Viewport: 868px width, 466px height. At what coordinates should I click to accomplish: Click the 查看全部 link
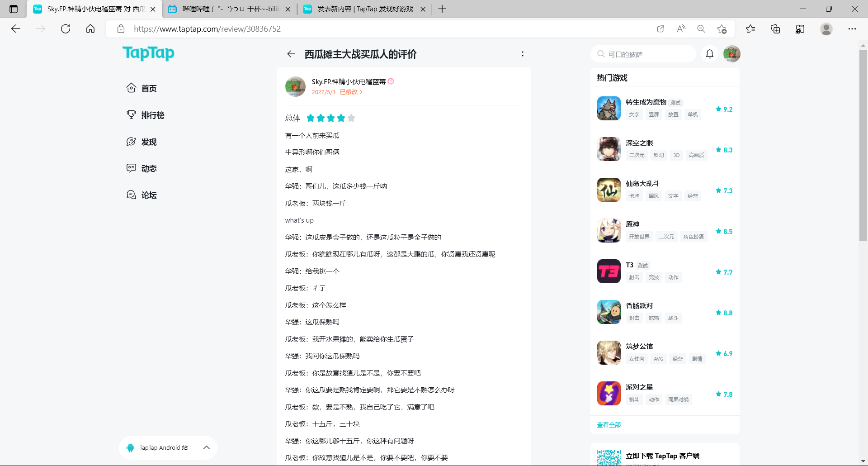point(609,425)
